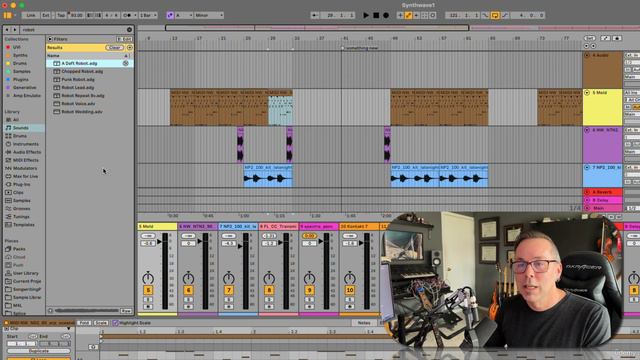Click the Punch-Out switch icon
This screenshot has height=360, width=640.
505,16
